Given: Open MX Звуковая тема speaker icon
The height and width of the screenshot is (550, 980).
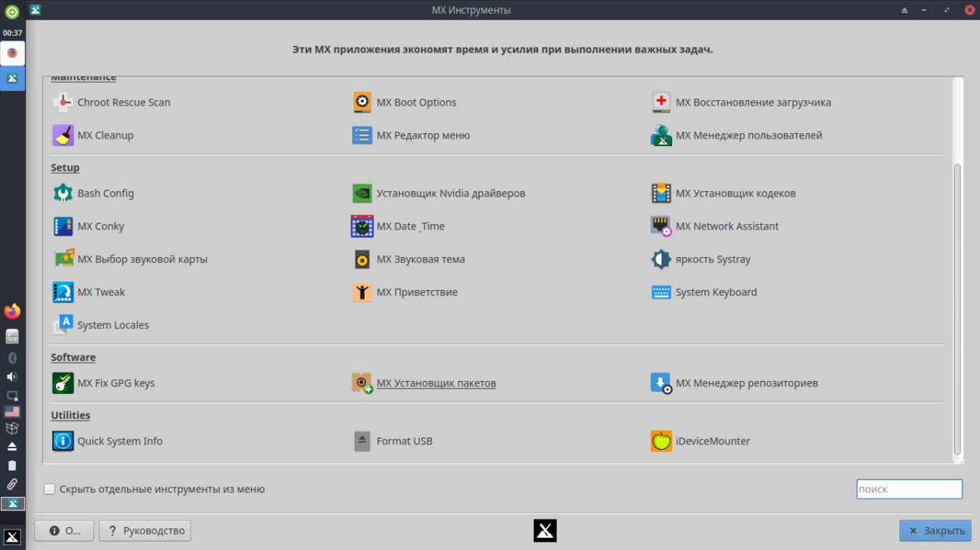Looking at the screenshot, I should (x=362, y=259).
